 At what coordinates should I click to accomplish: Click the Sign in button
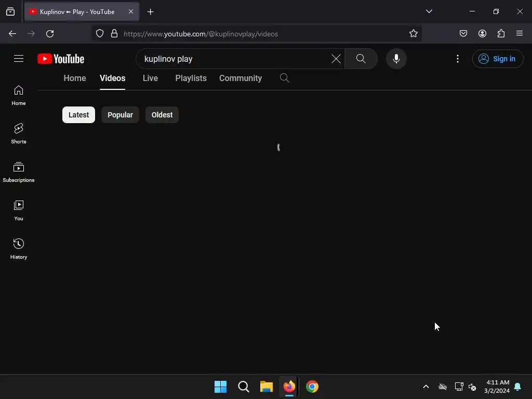(x=497, y=59)
